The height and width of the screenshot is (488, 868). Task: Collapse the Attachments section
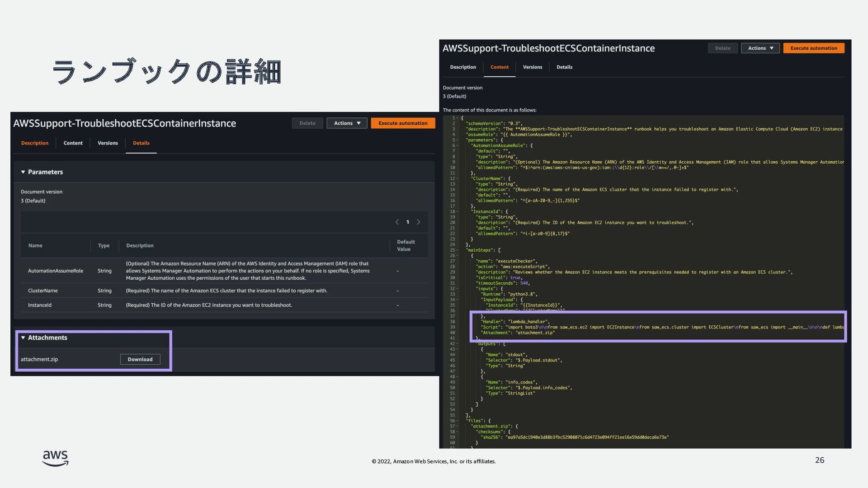point(23,338)
